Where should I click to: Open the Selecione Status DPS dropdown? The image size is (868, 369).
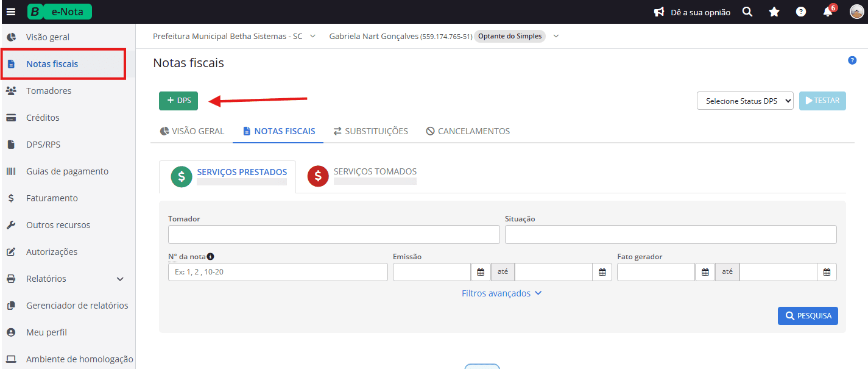coord(744,101)
